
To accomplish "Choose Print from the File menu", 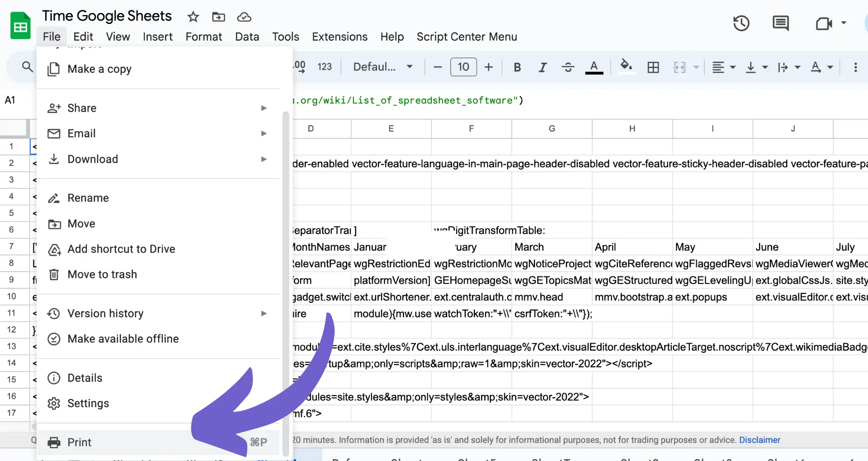I will [x=158, y=442].
